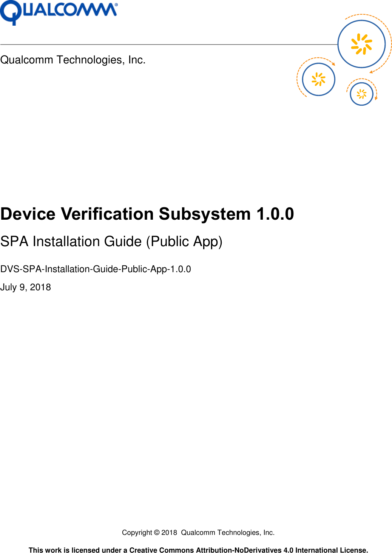This screenshot has width=392, height=553.
Task: Select the title Device Verification Subsystem 1.0.0
Action: click(147, 214)
